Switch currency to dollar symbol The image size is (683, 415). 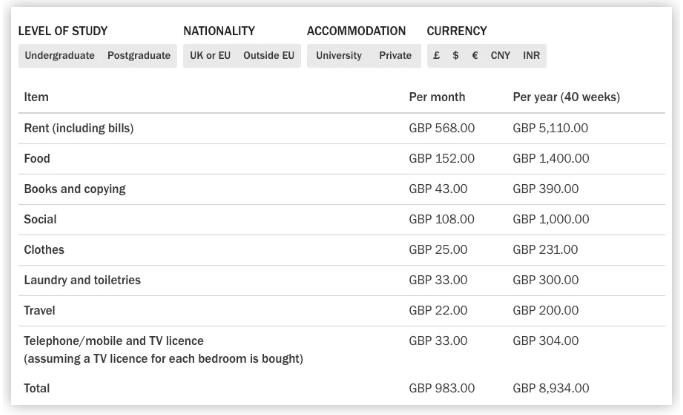tap(456, 56)
